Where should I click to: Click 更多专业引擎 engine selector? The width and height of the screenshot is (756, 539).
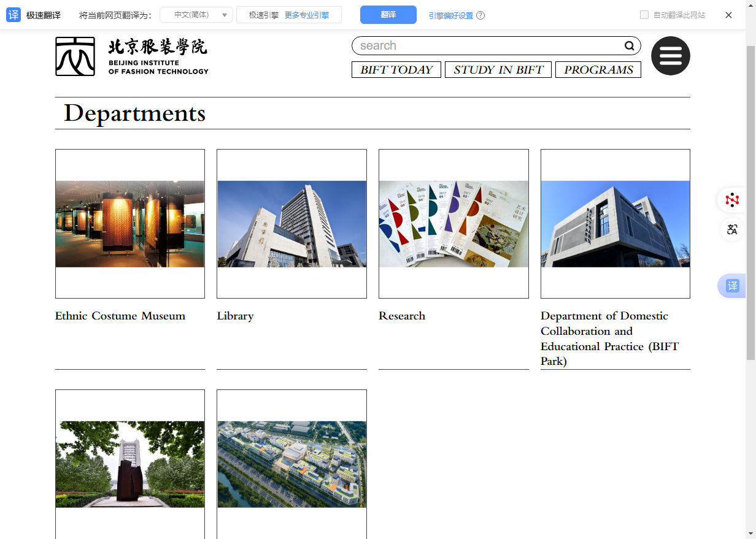(307, 15)
